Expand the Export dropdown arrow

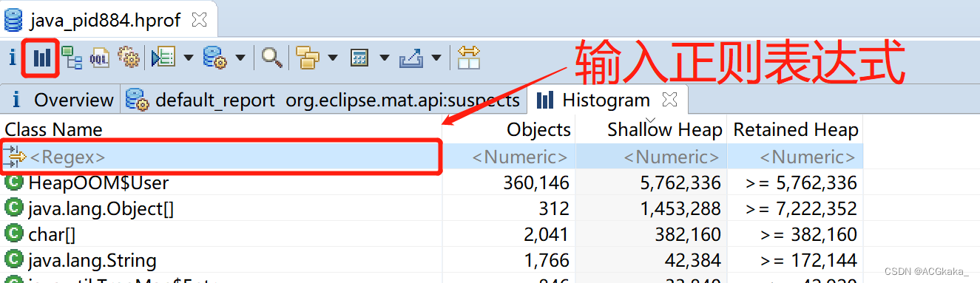point(436,58)
